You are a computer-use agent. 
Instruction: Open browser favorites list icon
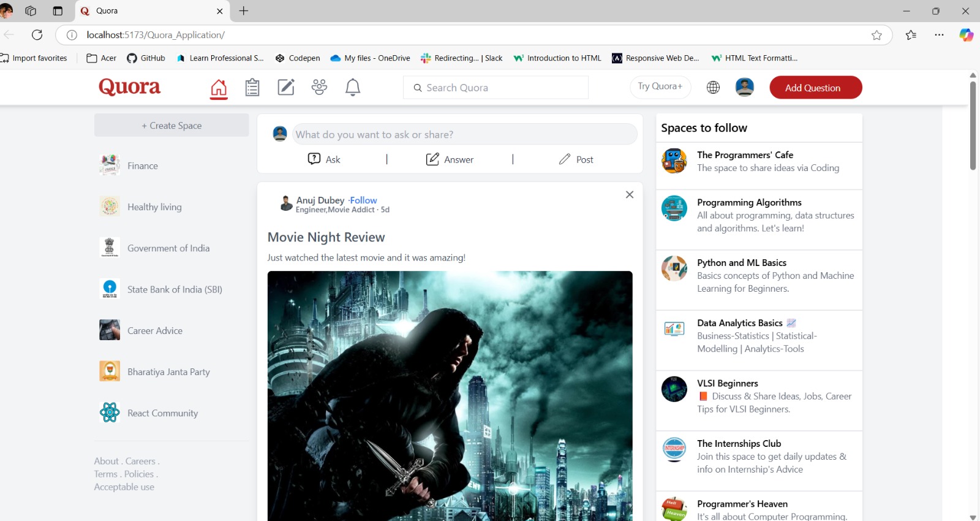(911, 35)
